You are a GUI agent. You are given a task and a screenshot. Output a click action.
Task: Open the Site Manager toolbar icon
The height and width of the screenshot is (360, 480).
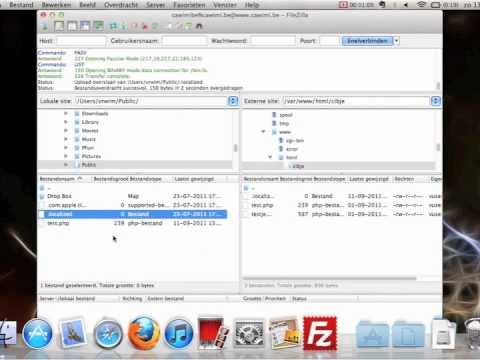[x=44, y=26]
